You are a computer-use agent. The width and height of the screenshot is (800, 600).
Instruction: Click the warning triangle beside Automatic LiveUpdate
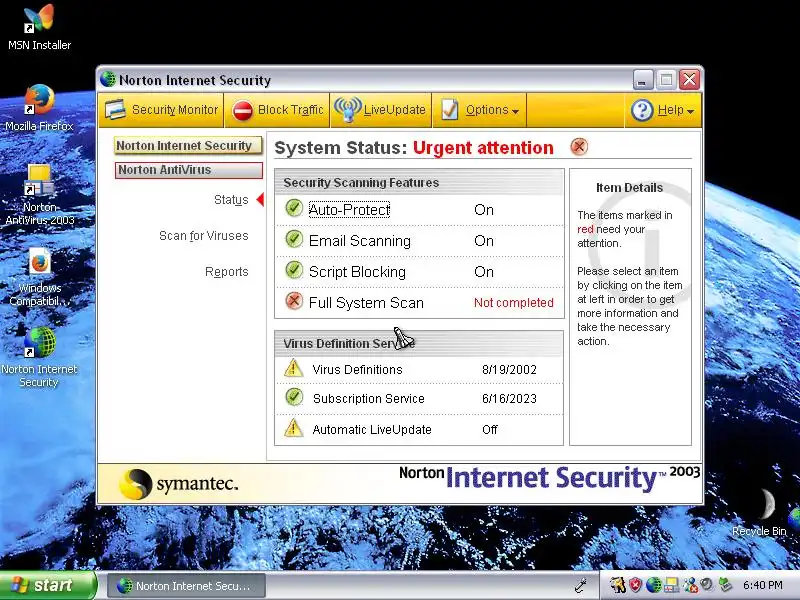pyautogui.click(x=293, y=428)
